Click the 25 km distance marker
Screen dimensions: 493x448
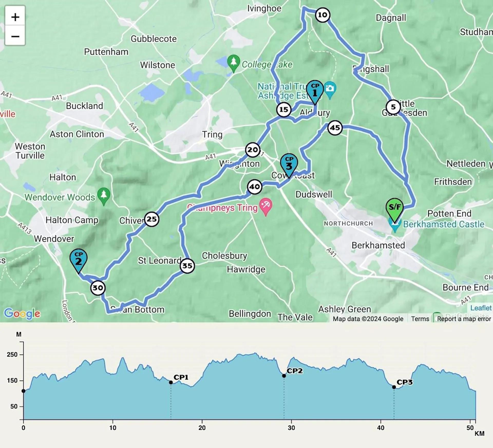151,219
